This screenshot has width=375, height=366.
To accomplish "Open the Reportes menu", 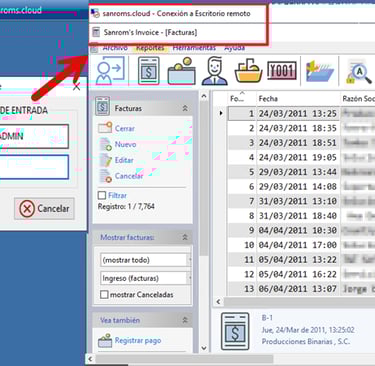I will [150, 48].
